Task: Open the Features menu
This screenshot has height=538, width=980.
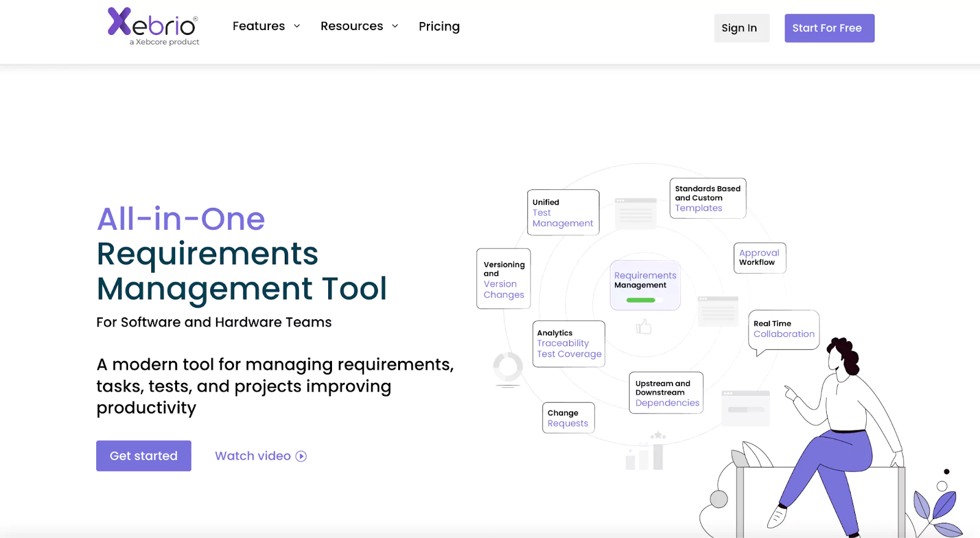Action: 258,26
